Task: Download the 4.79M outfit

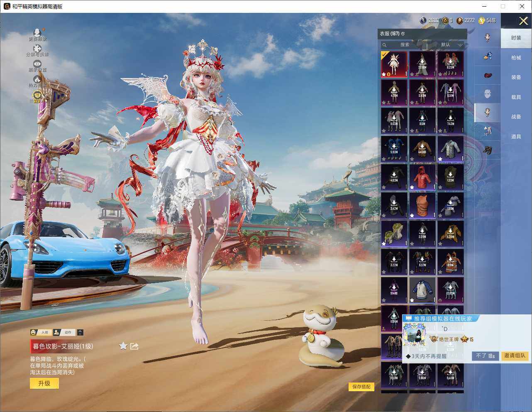Action: [x=394, y=92]
